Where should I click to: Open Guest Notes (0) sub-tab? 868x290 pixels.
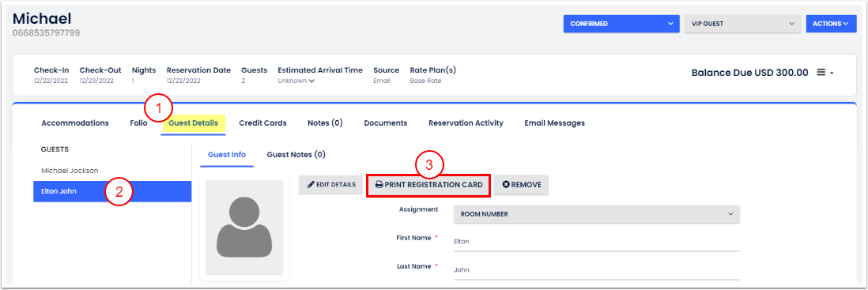(x=296, y=155)
